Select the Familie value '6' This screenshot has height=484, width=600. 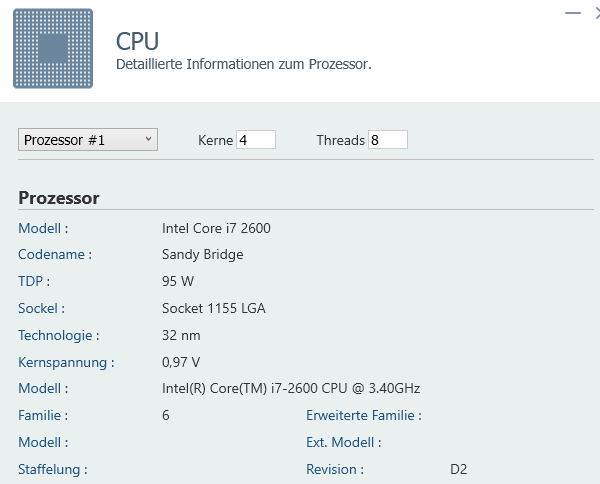tap(165, 416)
